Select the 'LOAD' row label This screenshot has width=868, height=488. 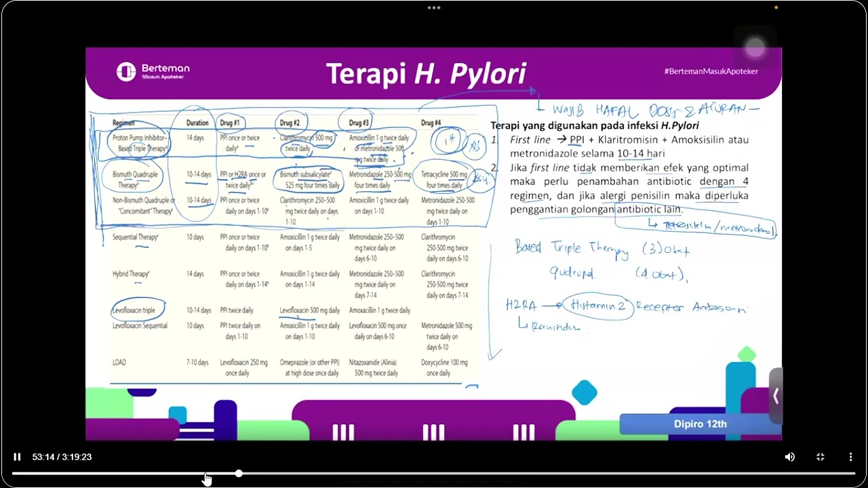click(119, 363)
